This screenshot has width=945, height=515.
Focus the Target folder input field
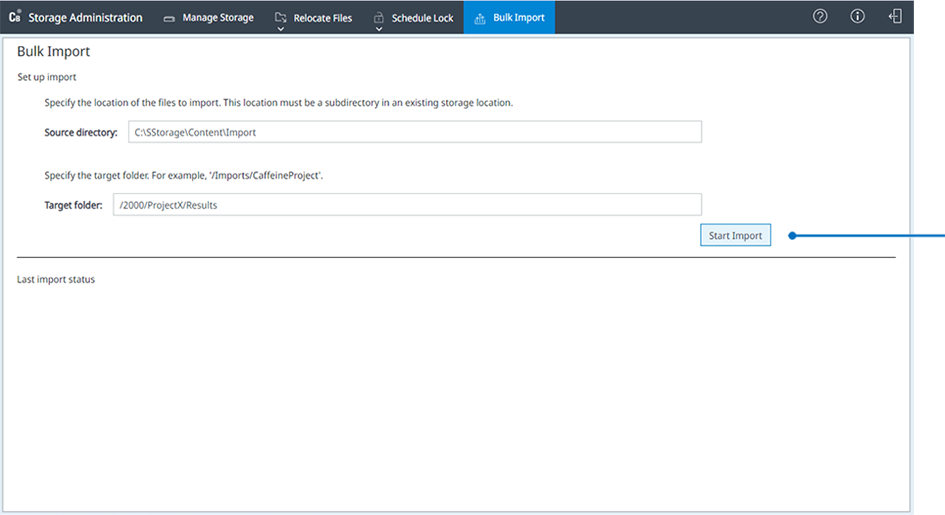point(406,205)
